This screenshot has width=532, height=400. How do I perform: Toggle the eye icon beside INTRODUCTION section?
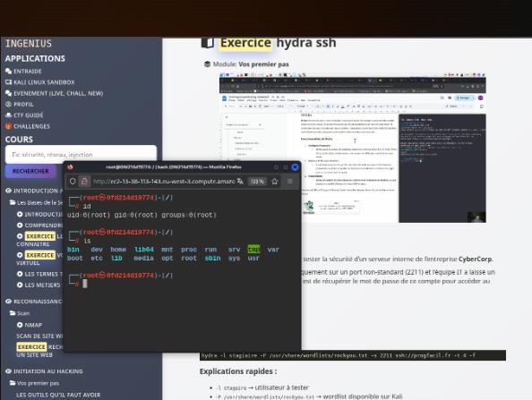(8, 191)
